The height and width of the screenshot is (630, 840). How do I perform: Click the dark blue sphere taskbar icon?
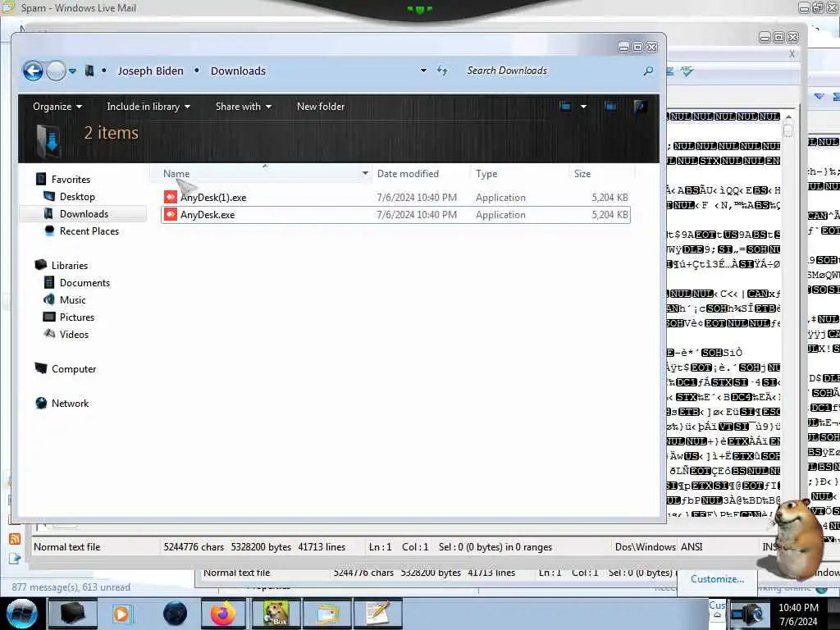click(175, 614)
